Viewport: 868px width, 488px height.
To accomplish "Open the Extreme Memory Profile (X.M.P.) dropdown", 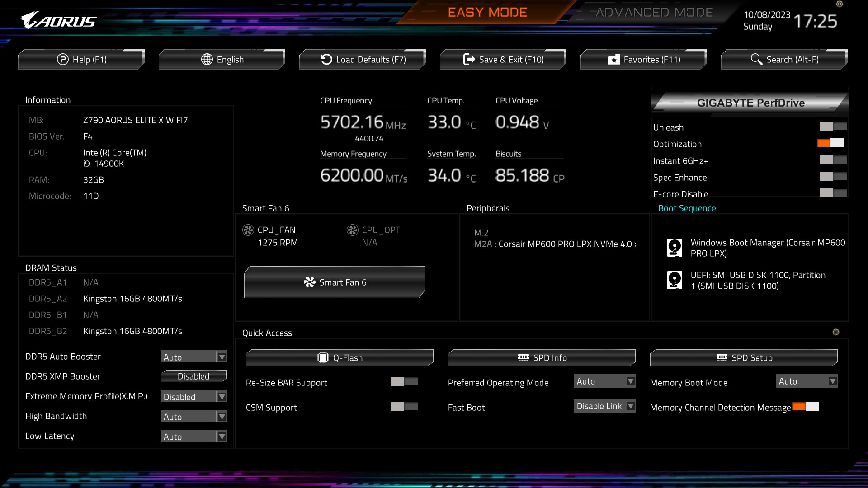I will [194, 397].
